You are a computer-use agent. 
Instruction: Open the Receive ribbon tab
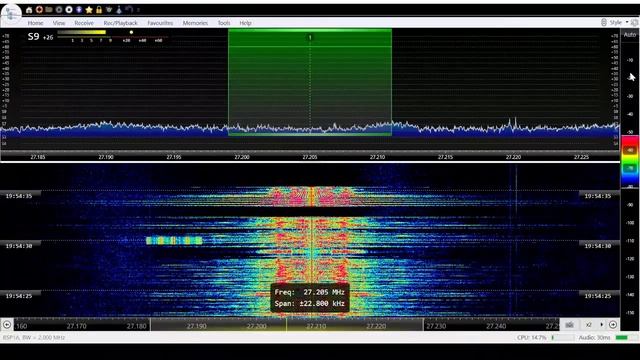click(84, 23)
